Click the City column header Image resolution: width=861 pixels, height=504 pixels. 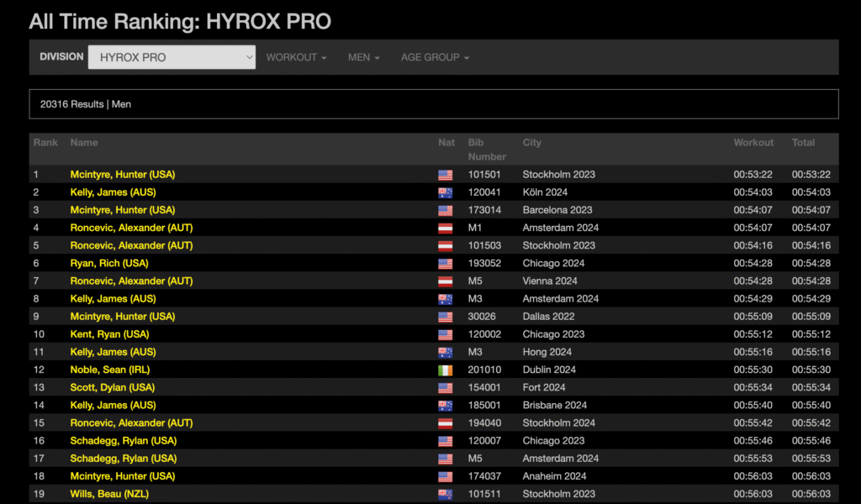[531, 143]
